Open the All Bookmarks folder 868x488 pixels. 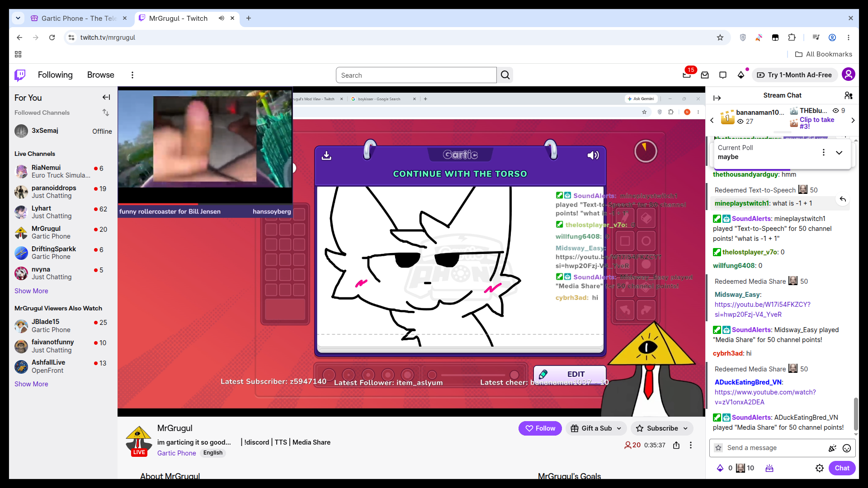coord(824,54)
